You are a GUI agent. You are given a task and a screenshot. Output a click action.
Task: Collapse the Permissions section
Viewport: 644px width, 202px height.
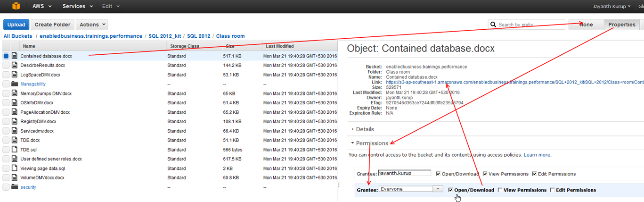coord(369,143)
